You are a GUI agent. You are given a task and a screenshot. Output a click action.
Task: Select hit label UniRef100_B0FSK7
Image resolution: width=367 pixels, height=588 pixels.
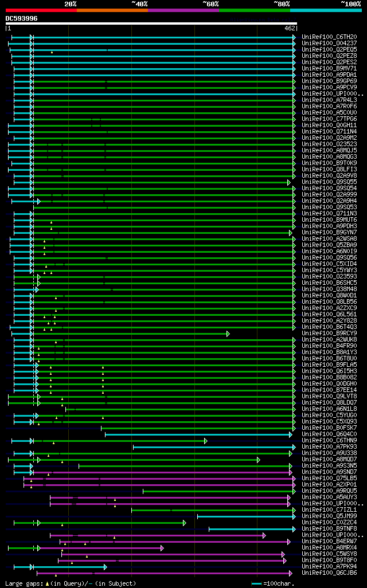tap(330, 428)
